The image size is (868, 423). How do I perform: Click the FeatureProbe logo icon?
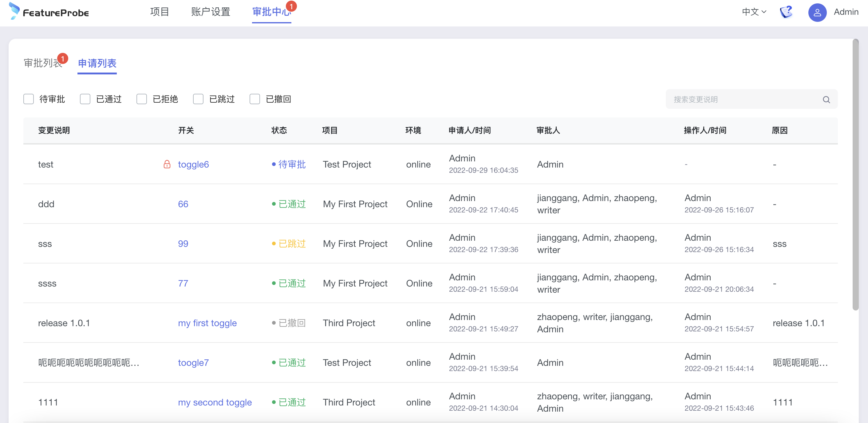point(14,11)
